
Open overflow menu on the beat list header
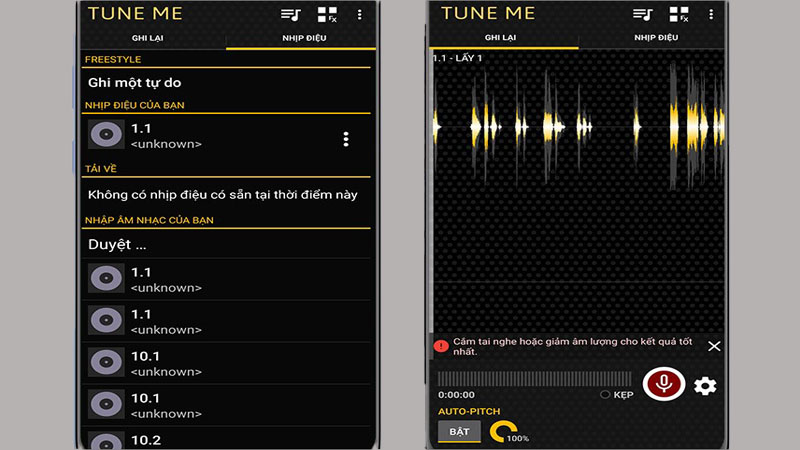point(360,14)
